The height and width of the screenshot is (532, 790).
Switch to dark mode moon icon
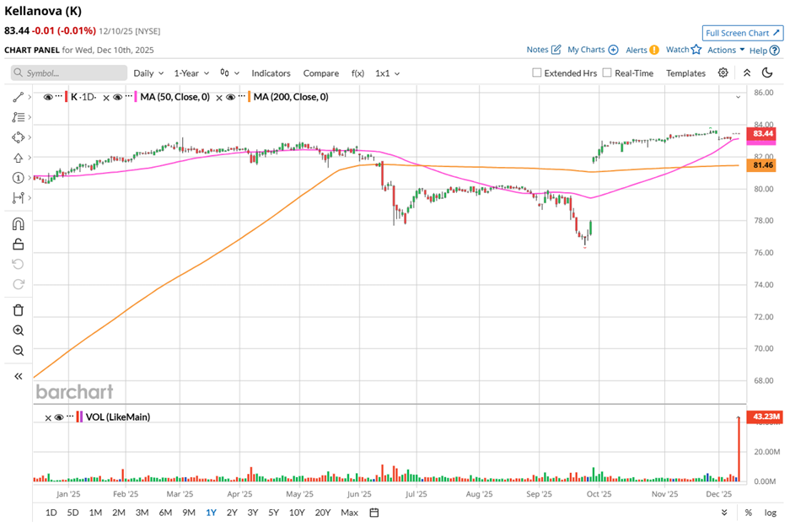tap(768, 73)
